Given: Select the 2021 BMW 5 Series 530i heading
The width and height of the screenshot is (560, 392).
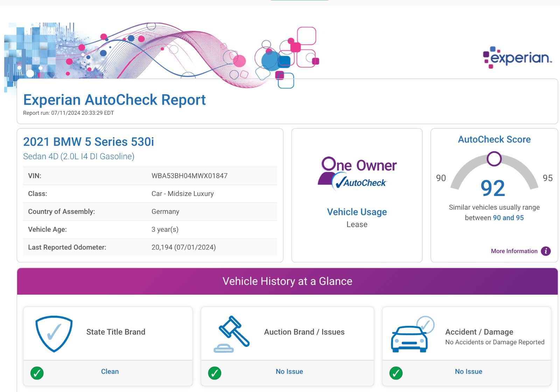Looking at the screenshot, I should (89, 142).
